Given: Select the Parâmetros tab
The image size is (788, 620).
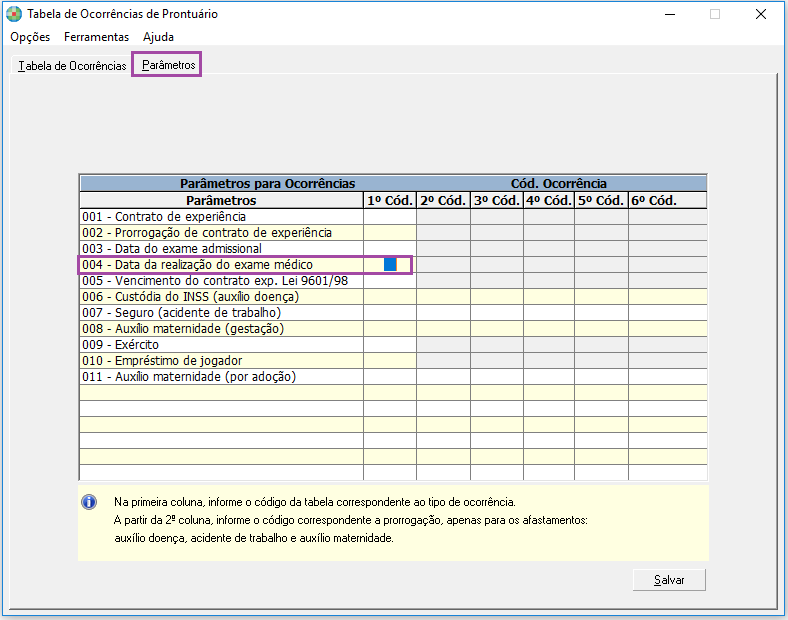Looking at the screenshot, I should tap(168, 65).
